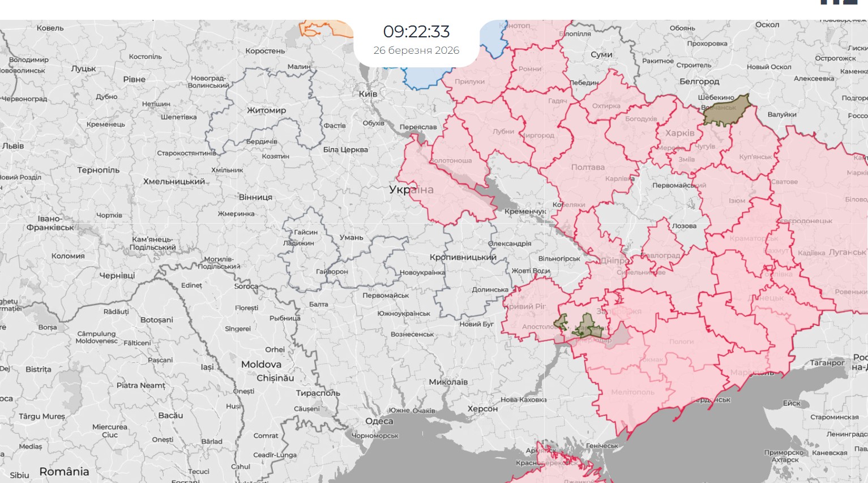
Task: Select the Вознесенськ label
Action: point(412,334)
